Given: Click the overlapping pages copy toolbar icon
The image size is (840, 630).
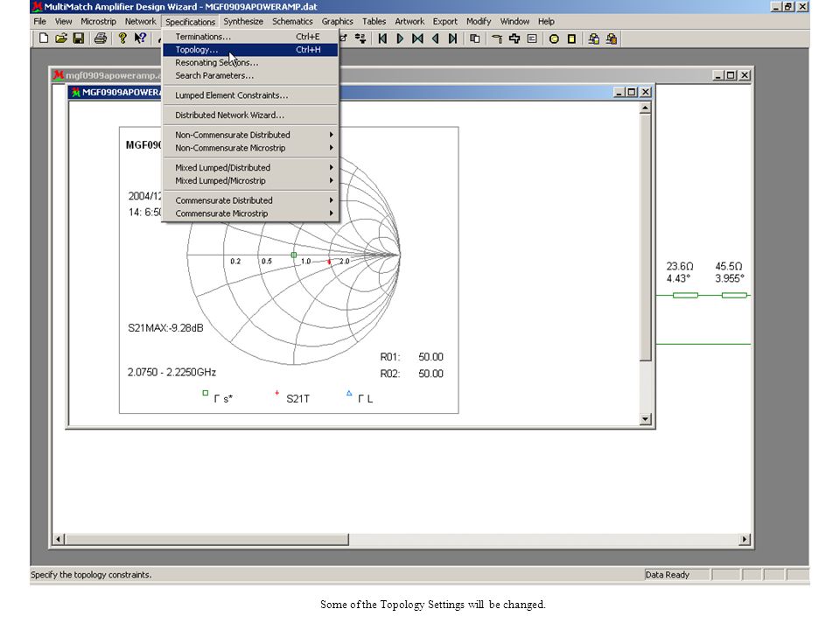Looking at the screenshot, I should (x=474, y=38).
